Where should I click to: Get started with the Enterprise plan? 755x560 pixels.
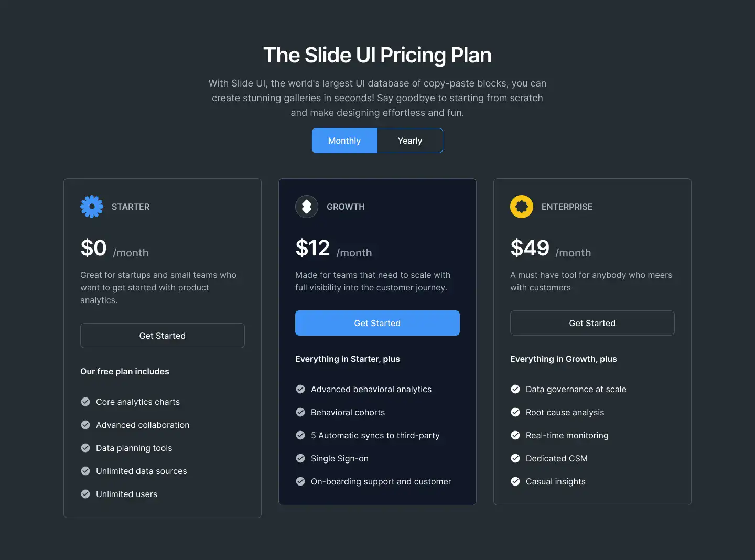pos(592,323)
